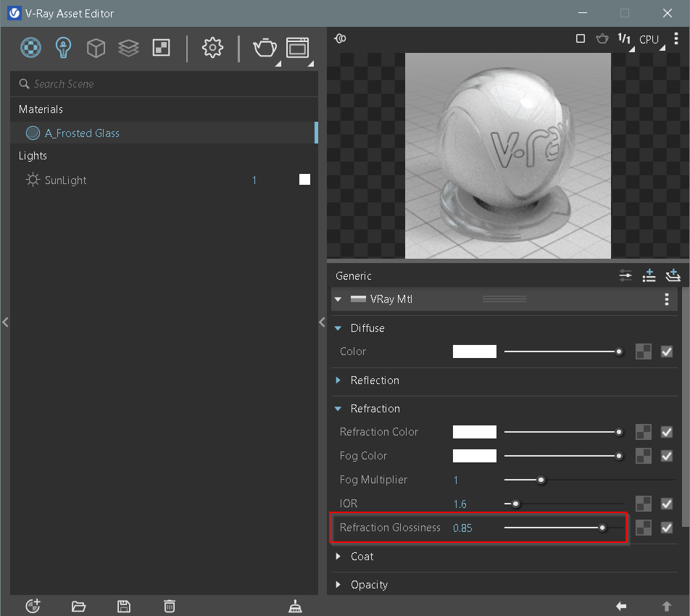
Task: Click the Refraction Glossiness slider handle
Action: [602, 528]
